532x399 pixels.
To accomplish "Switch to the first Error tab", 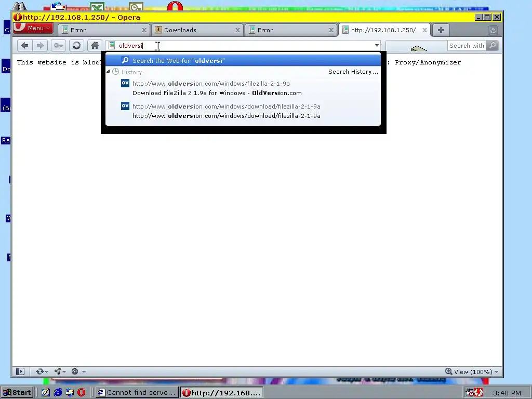I will pyautogui.click(x=104, y=30).
